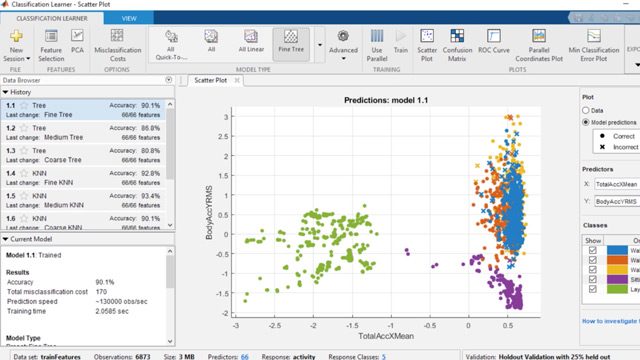This screenshot has width=640, height=360.
Task: Star model 1.3 Coarse Tree
Action: coord(24,151)
